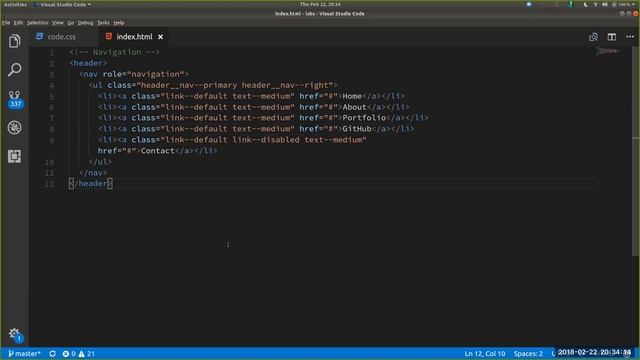Open the Search panel in sidebar
Image resolution: width=640 pixels, height=360 pixels.
click(15, 69)
